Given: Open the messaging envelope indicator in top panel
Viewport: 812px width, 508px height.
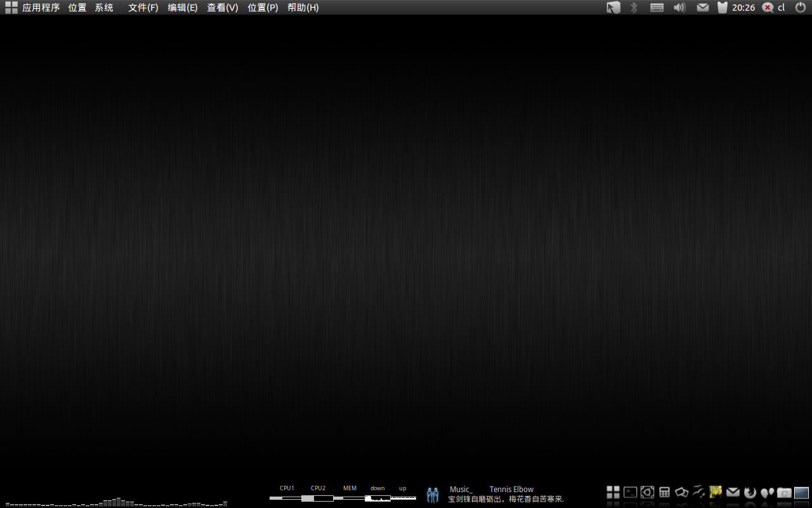Looking at the screenshot, I should [x=703, y=8].
